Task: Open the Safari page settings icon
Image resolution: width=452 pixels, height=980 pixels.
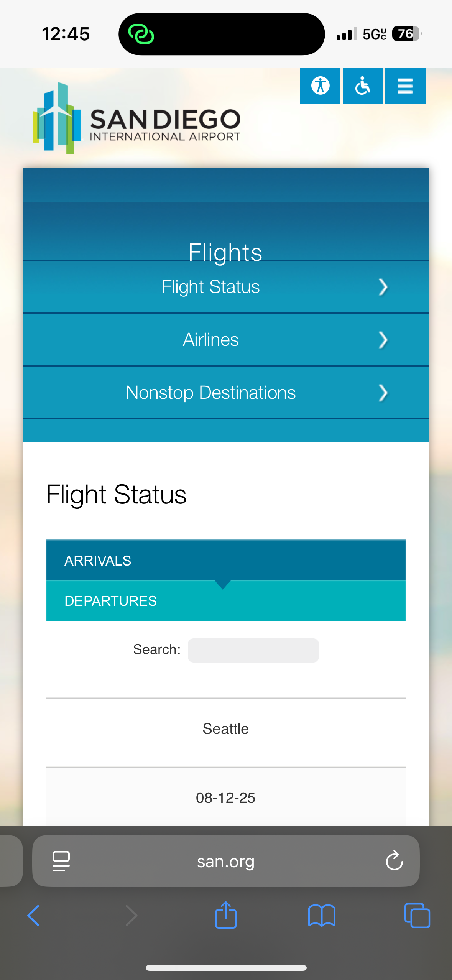Action: click(61, 861)
